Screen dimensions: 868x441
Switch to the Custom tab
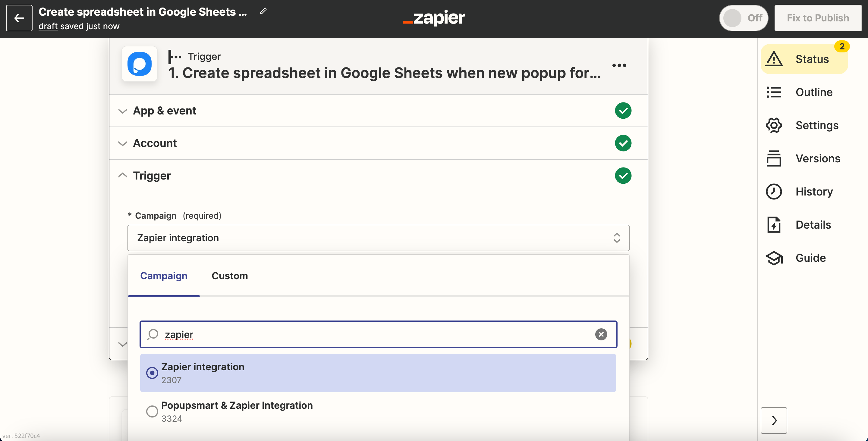pos(229,276)
